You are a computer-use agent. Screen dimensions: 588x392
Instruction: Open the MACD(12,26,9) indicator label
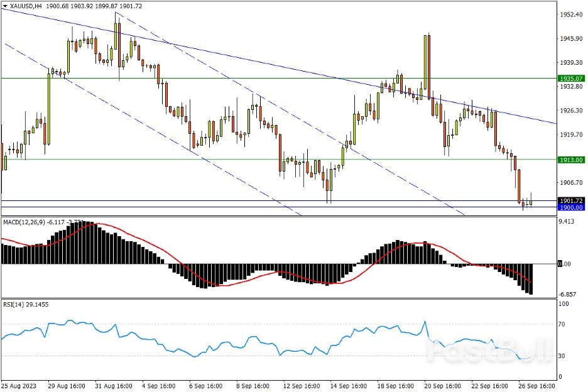pos(25,222)
